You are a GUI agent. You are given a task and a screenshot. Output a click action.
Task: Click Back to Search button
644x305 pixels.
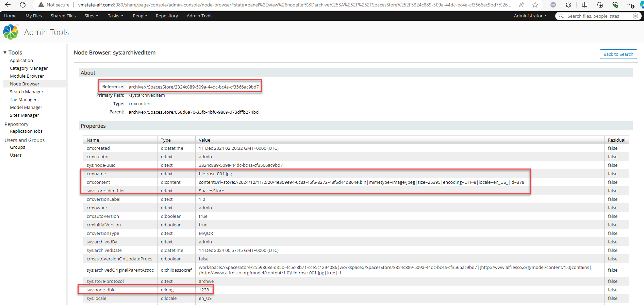(618, 54)
